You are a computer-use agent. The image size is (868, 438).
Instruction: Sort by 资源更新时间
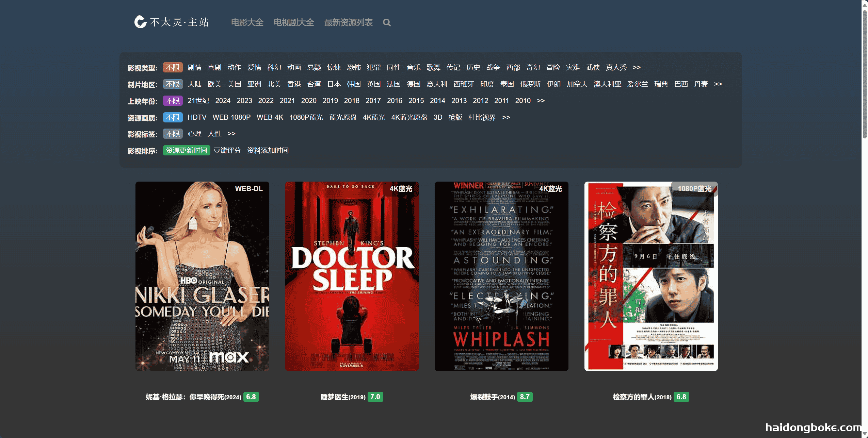point(187,150)
